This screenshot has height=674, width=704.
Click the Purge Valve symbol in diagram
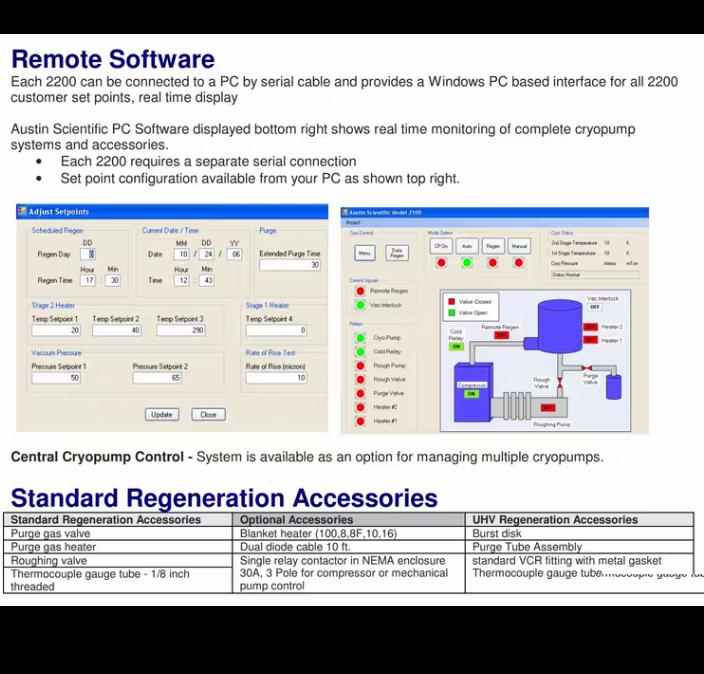pyautogui.click(x=586, y=368)
